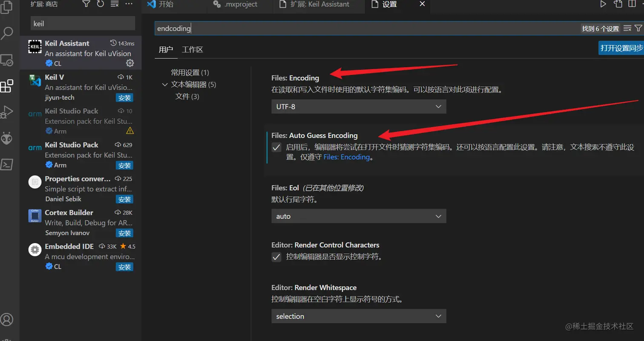
Task: Open the Search view in activity bar
Action: (x=7, y=33)
